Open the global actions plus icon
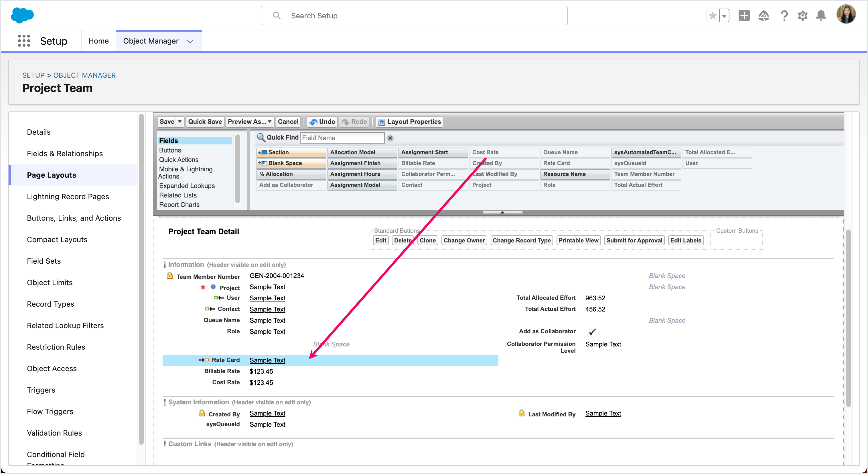This screenshot has height=474, width=868. point(744,15)
